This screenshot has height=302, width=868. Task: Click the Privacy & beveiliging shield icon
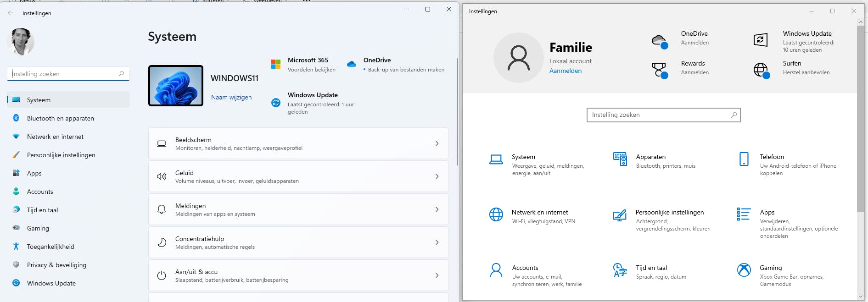point(16,265)
